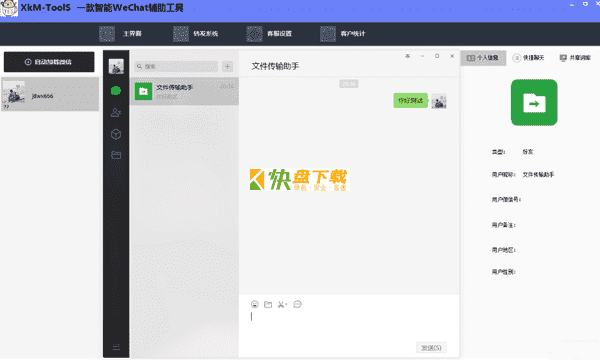
Task: Open the 客服设置 customer service settings
Action: tap(269, 34)
